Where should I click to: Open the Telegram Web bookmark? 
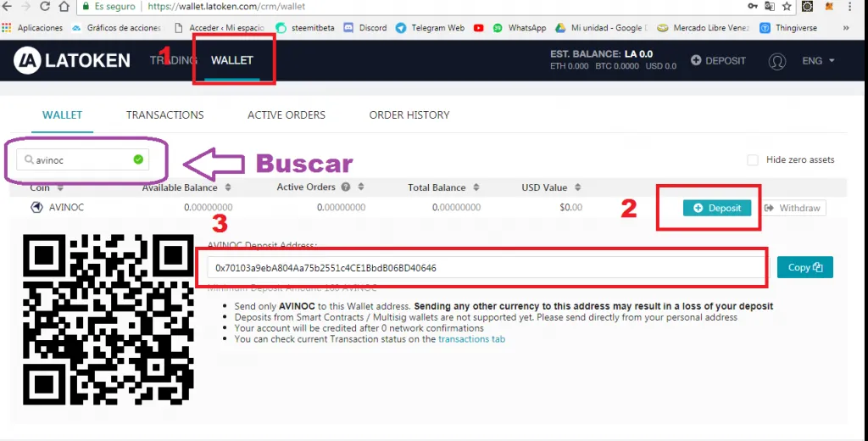[x=430, y=28]
